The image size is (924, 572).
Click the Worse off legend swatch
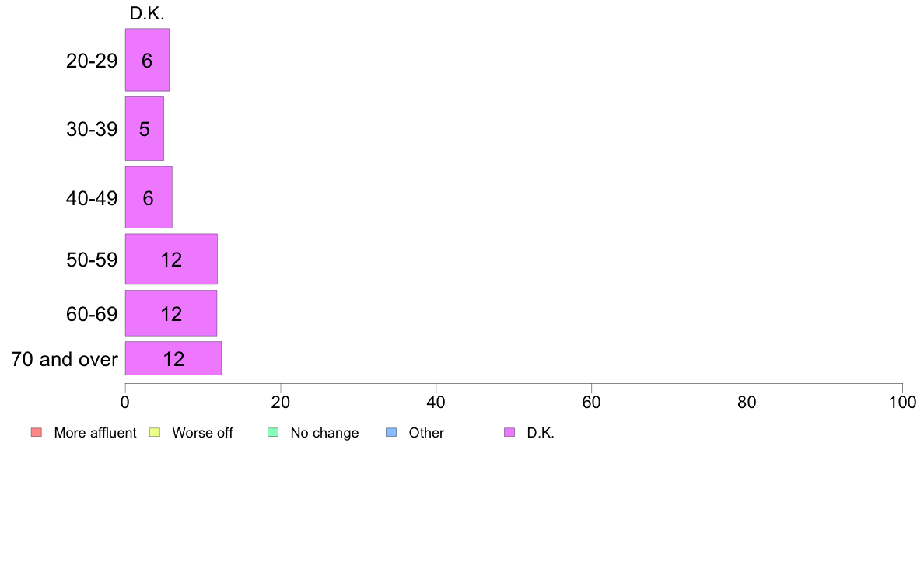155,432
